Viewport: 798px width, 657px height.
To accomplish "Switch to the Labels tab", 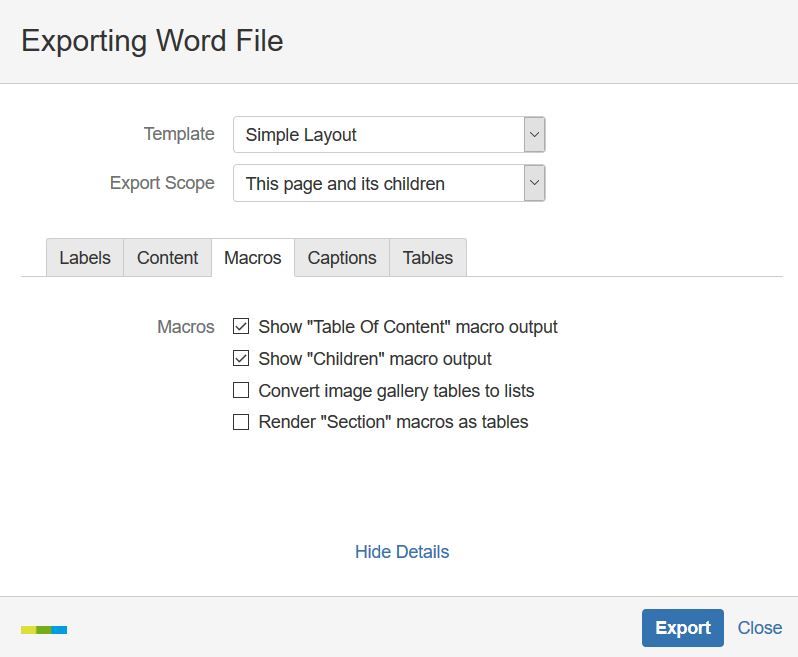I will click(85, 258).
